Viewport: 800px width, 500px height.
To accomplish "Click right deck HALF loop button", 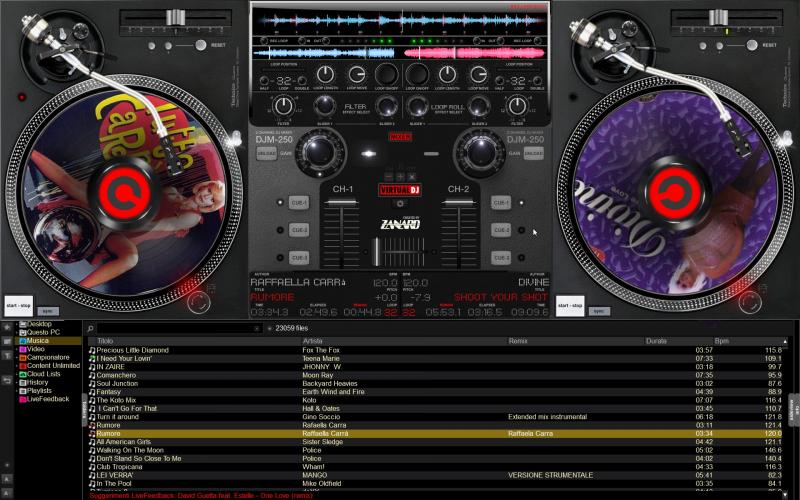I will pyautogui.click(x=499, y=81).
